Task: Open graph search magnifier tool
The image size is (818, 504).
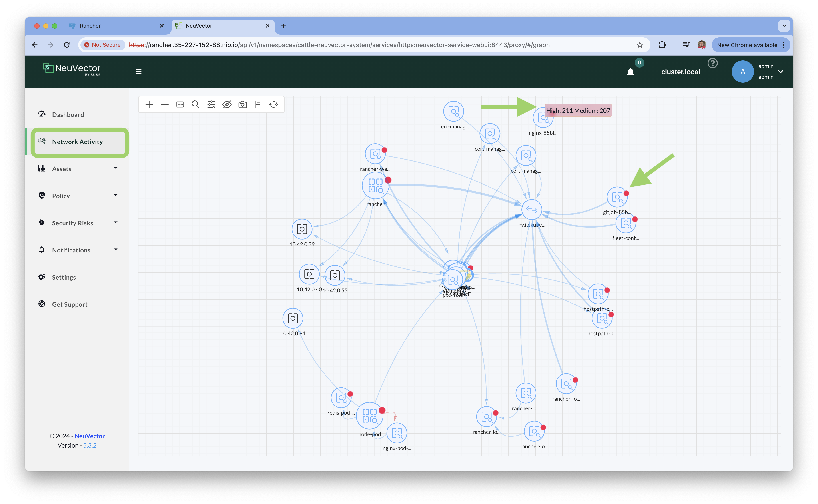Action: tap(196, 105)
